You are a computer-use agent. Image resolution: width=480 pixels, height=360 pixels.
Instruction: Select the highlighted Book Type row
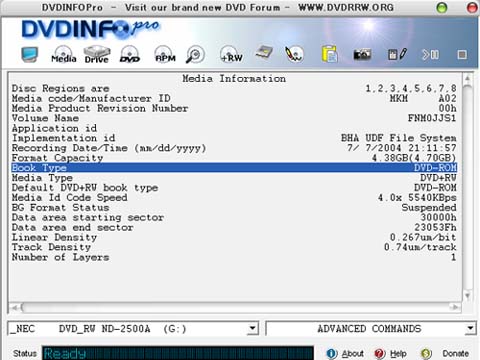(x=234, y=168)
